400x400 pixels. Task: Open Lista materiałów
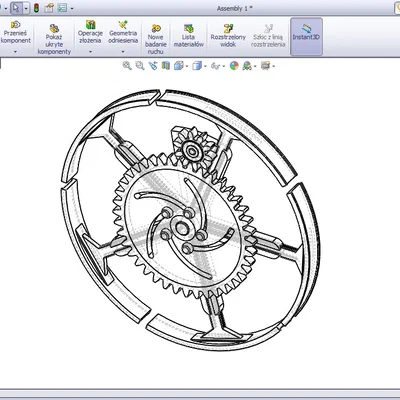coord(188,36)
